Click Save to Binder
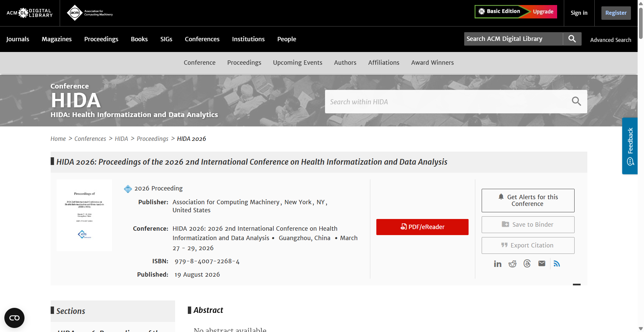This screenshot has height=332, width=644. coord(528,225)
